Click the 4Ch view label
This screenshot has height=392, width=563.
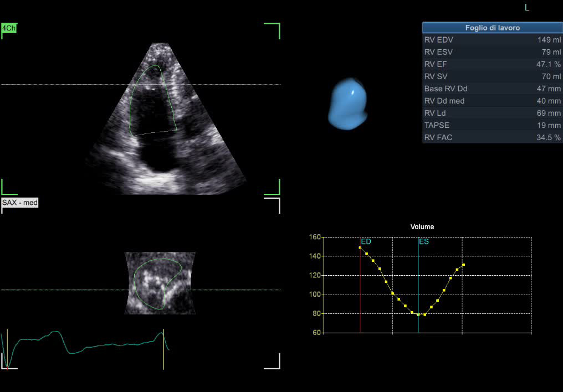click(8, 28)
